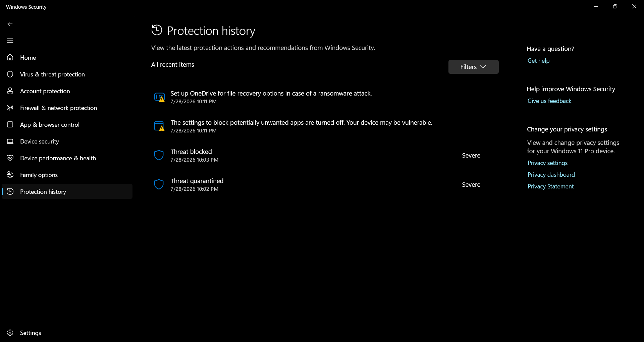Click the Device security laptop icon

pos(10,141)
